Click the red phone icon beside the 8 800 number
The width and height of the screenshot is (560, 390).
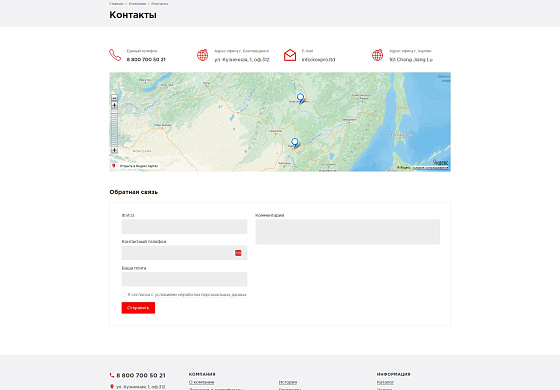click(x=115, y=55)
